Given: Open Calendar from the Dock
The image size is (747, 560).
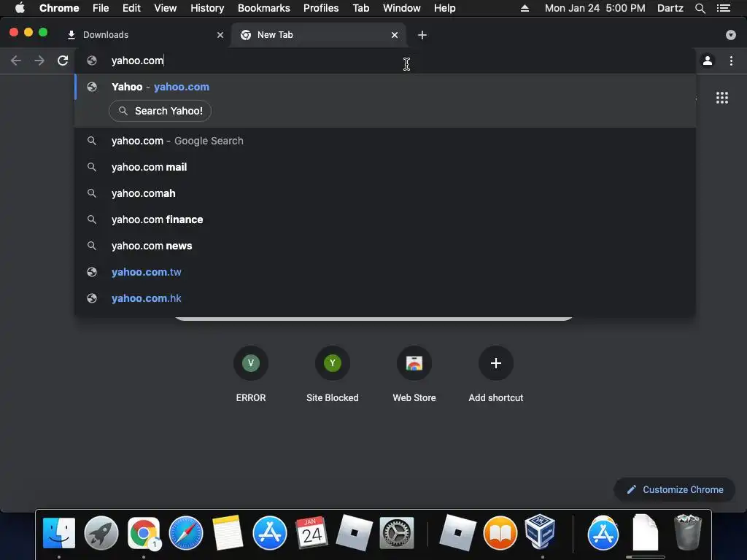Looking at the screenshot, I should click(x=311, y=533).
